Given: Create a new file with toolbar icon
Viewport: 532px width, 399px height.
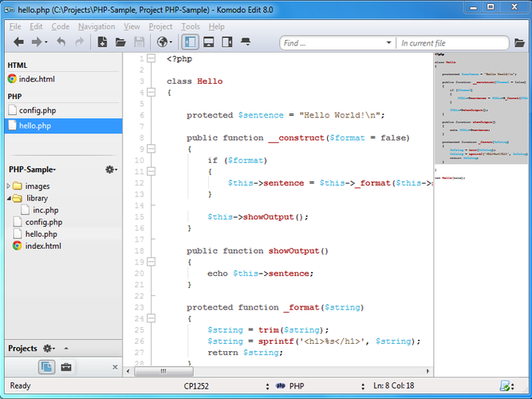Looking at the screenshot, I should [102, 42].
